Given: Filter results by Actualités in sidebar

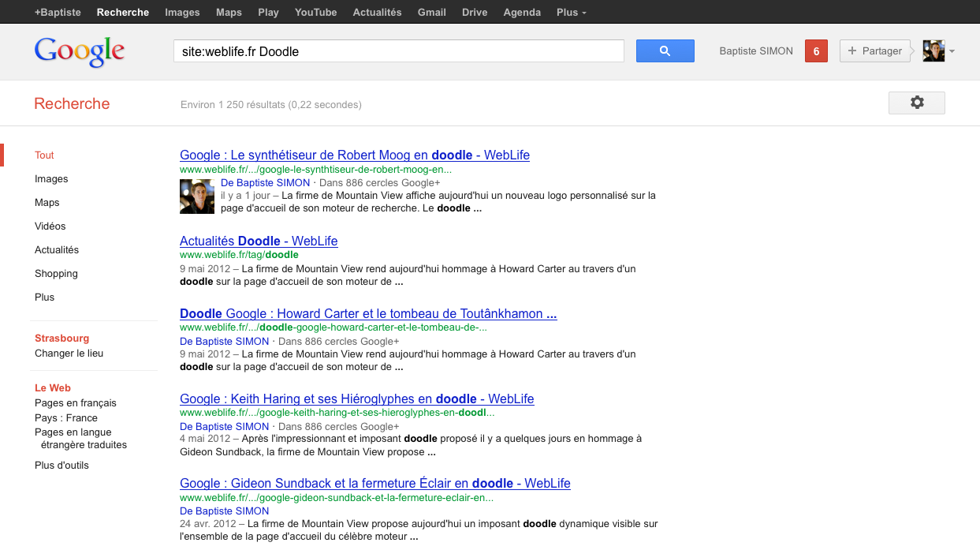Looking at the screenshot, I should point(57,250).
